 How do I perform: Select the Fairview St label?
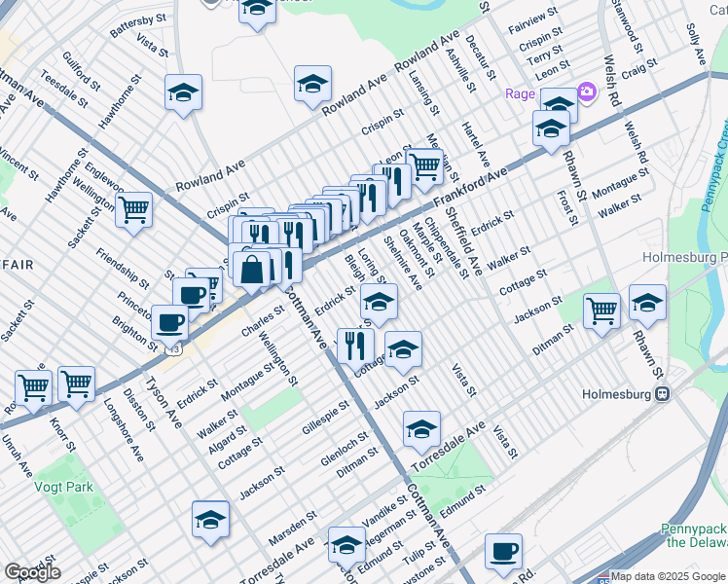533,20
